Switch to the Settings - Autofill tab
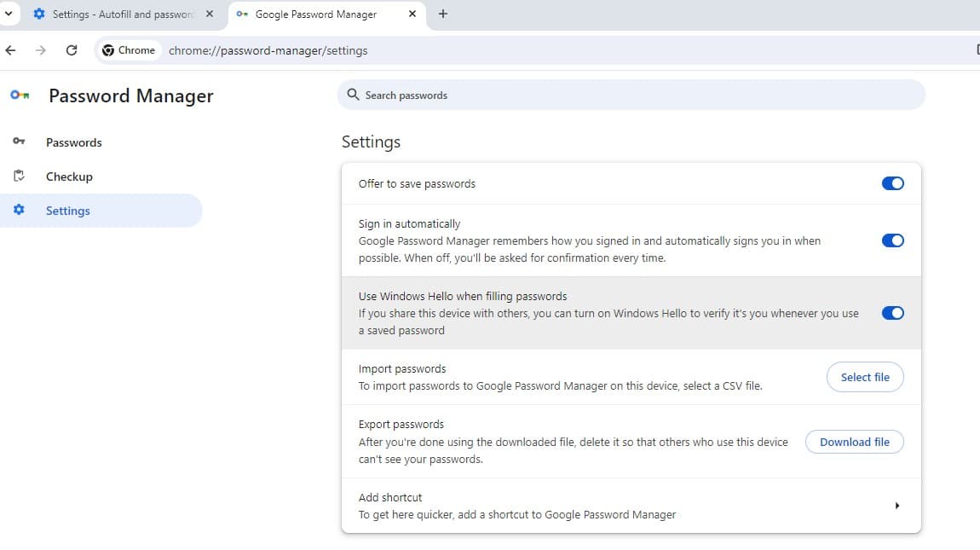 (x=119, y=14)
